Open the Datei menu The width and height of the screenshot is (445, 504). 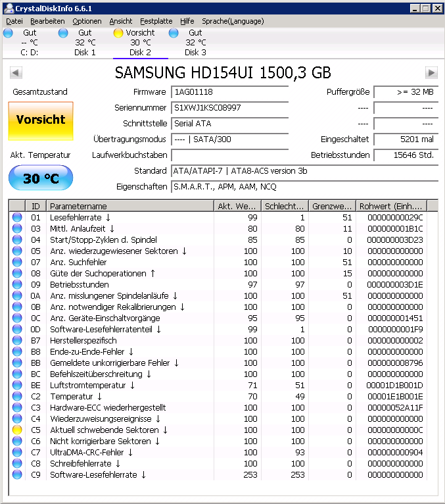pos(14,21)
